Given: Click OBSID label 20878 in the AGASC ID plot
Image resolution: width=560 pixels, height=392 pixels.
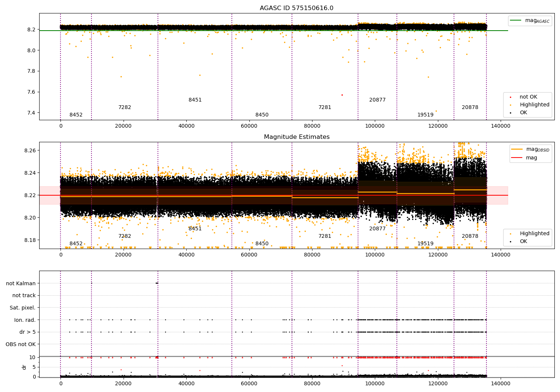Looking at the screenshot, I should 470,108.
